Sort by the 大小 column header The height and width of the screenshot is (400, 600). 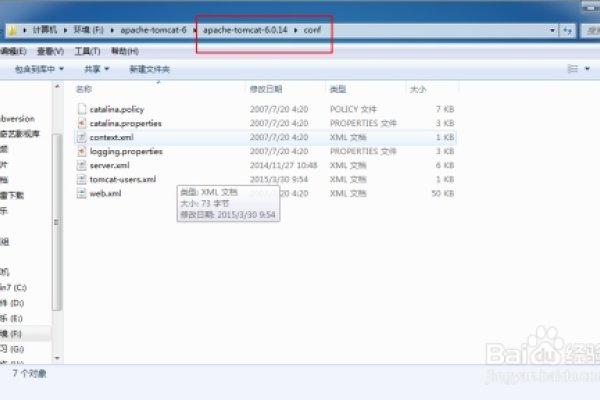point(417,89)
